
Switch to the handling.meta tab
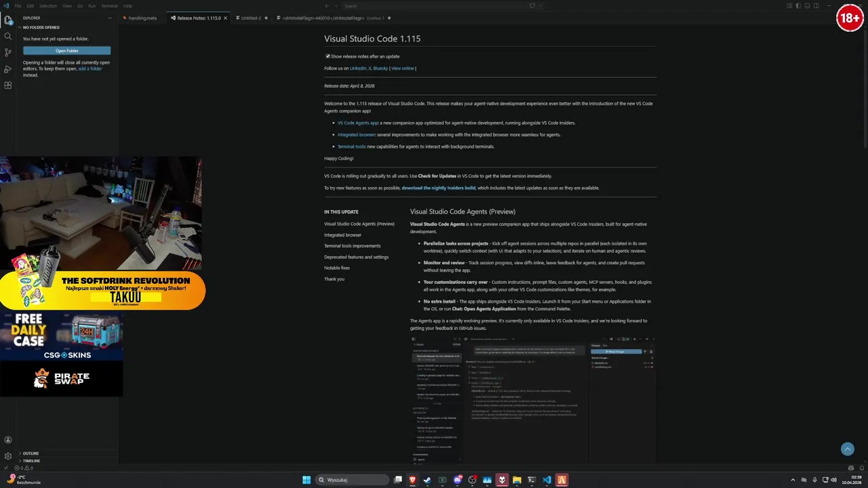(141, 18)
